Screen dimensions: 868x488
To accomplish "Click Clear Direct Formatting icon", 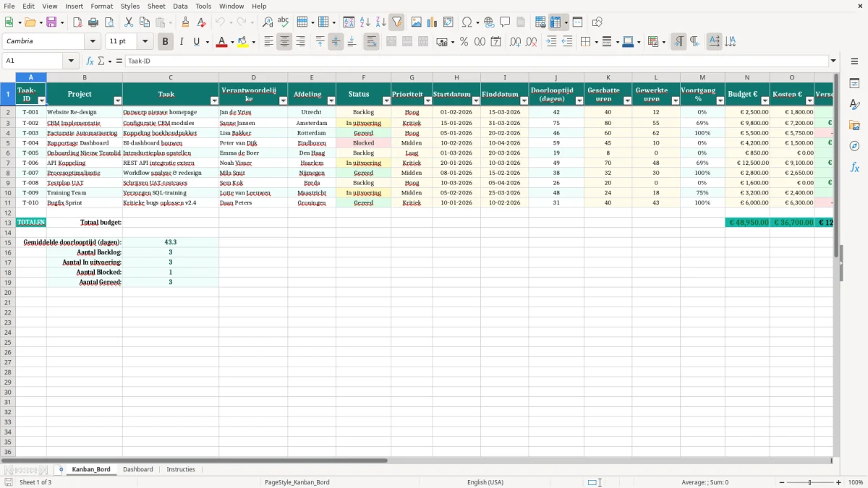I will point(201,22).
